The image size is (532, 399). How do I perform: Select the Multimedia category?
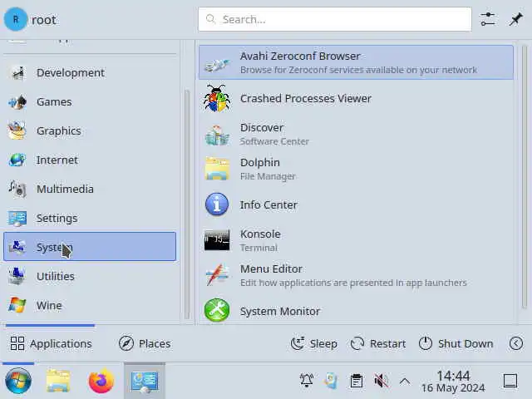pos(90,189)
